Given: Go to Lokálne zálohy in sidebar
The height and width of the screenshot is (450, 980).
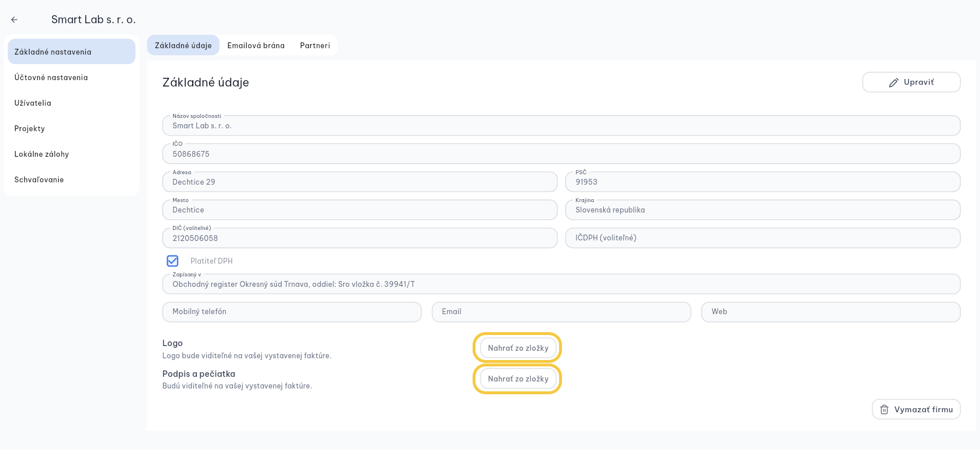Looking at the screenshot, I should pyautogui.click(x=71, y=154).
